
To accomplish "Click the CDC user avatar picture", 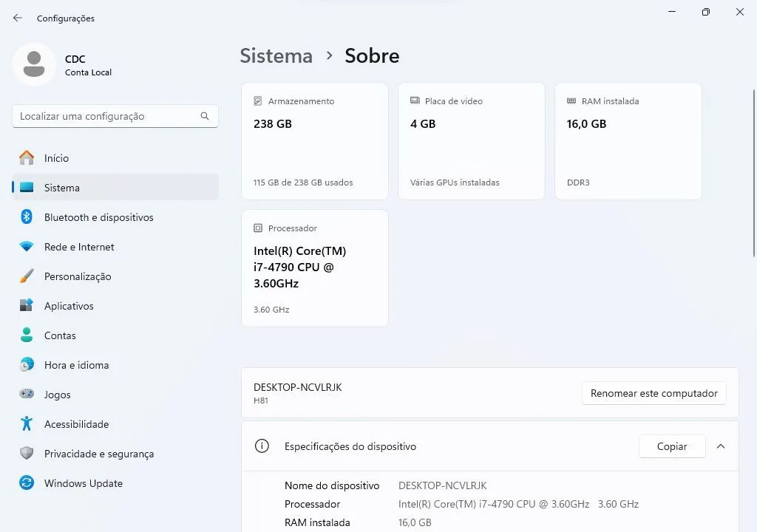I will 34,65.
